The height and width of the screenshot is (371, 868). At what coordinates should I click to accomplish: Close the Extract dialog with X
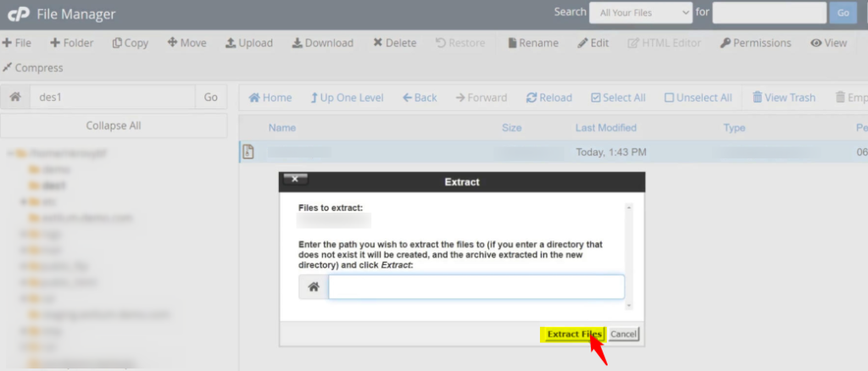(x=294, y=180)
